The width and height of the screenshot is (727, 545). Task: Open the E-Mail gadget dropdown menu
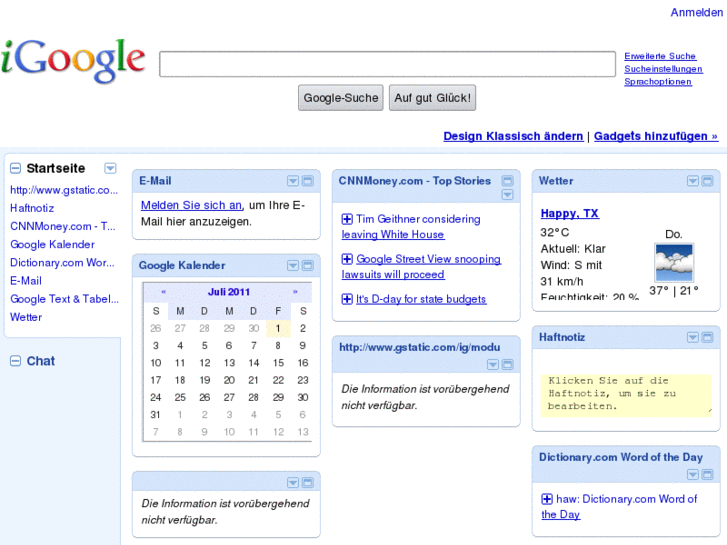tap(293, 181)
